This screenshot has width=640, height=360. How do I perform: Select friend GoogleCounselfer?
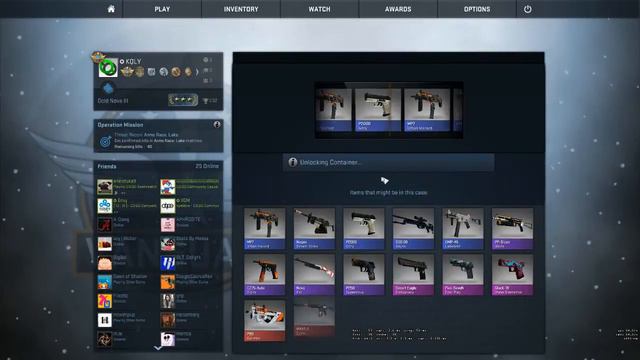190,282
